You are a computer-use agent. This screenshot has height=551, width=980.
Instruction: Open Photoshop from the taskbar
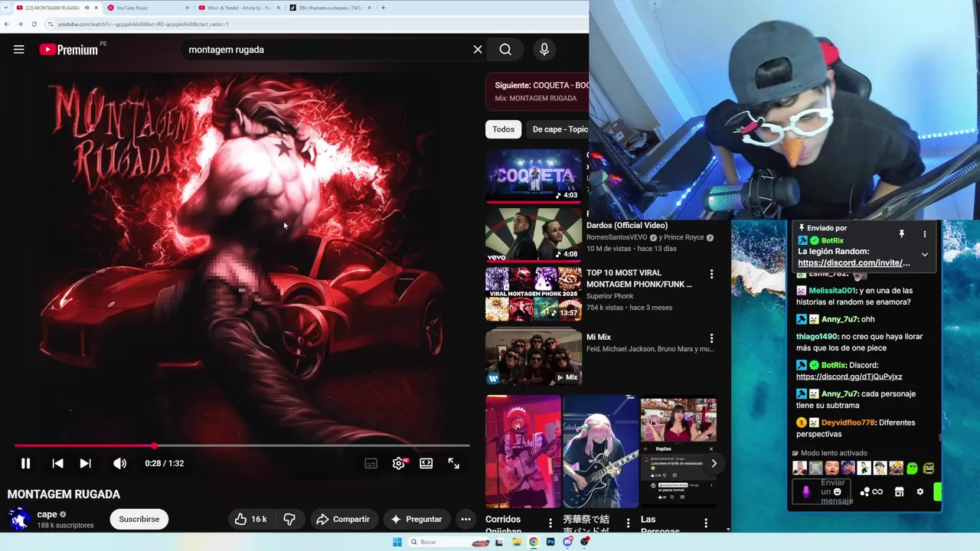click(550, 542)
